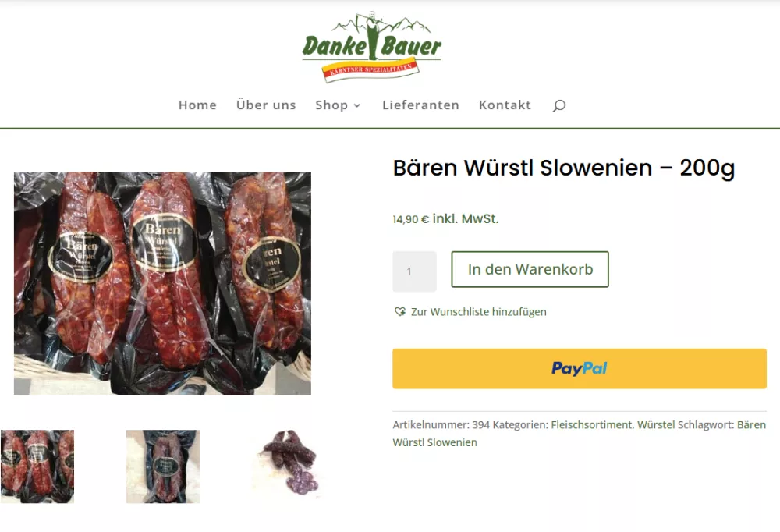Open the Kontakt page
Image resolution: width=780 pixels, height=532 pixels.
click(505, 105)
